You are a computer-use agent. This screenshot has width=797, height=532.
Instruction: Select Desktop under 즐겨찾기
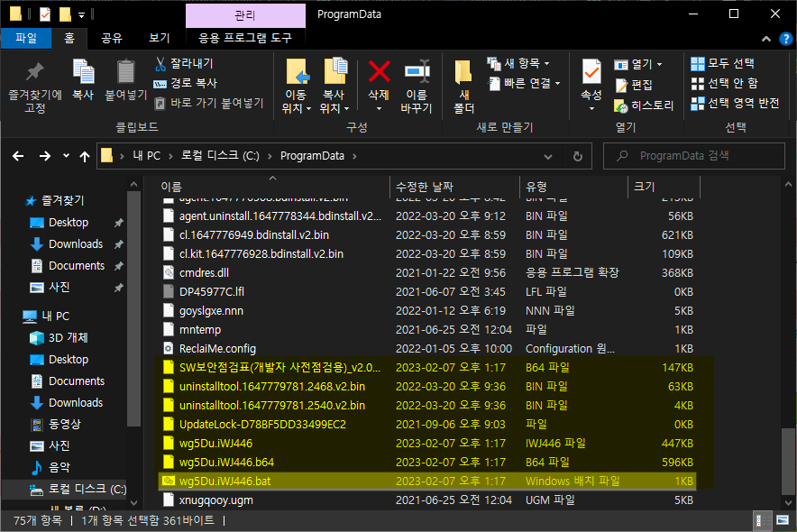(69, 223)
